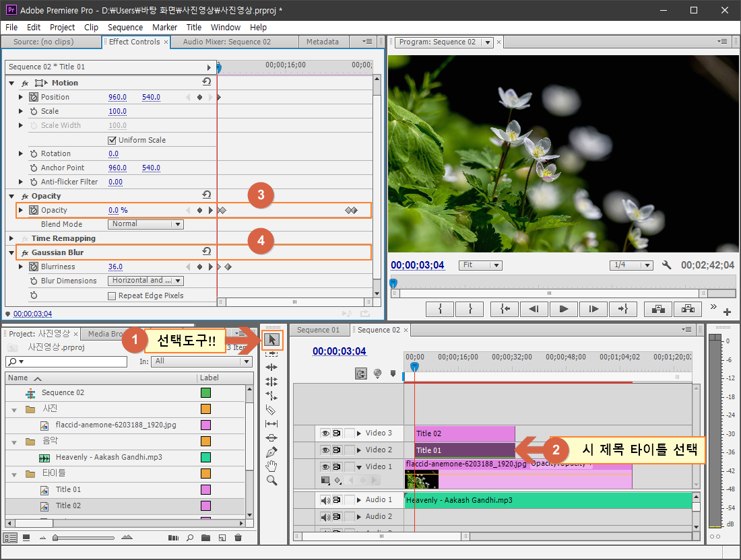741x560 pixels.
Task: Step forward one frame
Action: tap(593, 309)
